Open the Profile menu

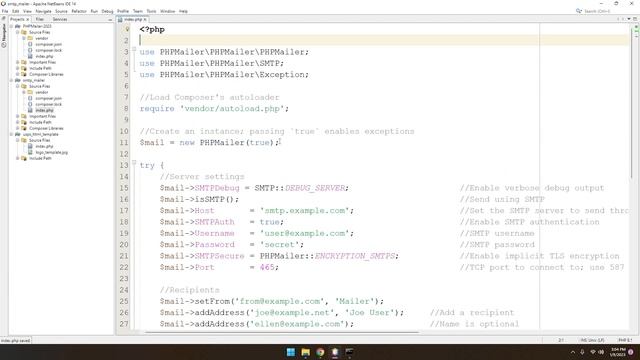coord(123,11)
